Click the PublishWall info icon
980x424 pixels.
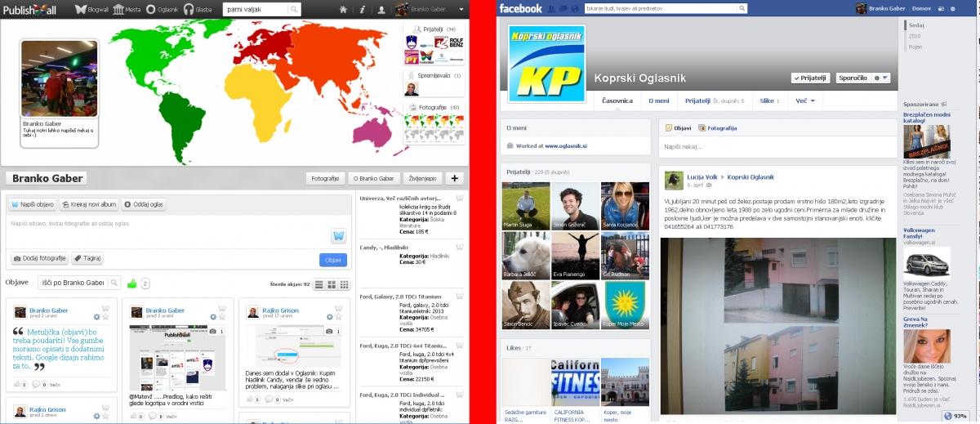361,9
